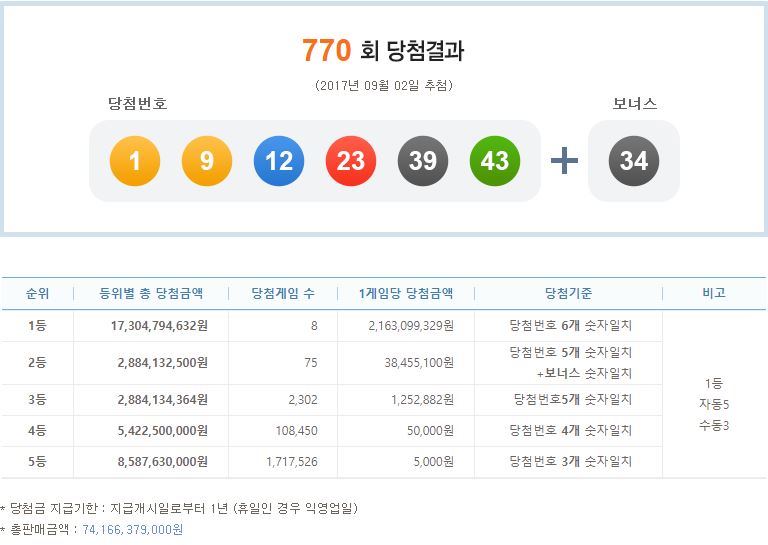Click winner count 1,717,526
The image size is (768, 545).
(292, 462)
